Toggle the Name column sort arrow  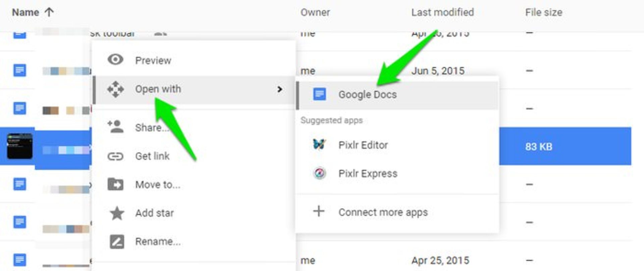click(x=49, y=12)
